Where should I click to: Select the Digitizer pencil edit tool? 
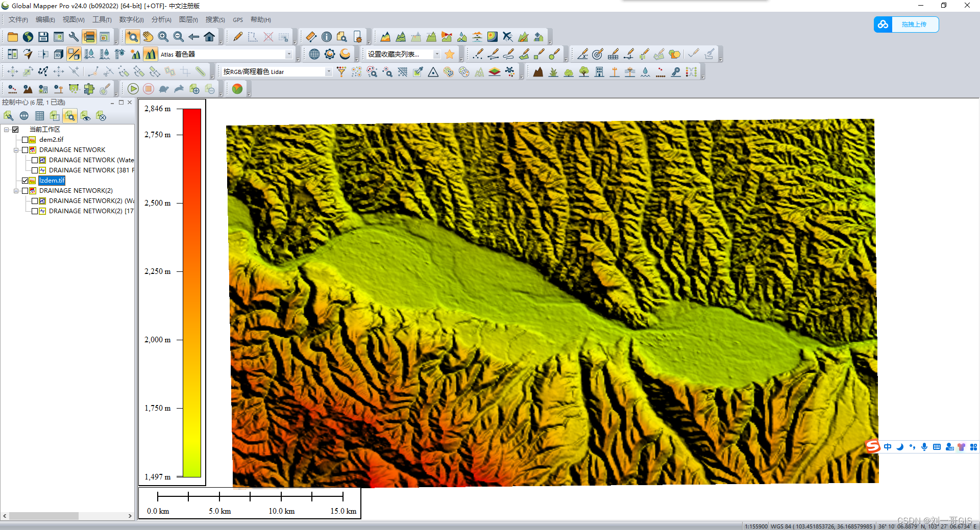[x=238, y=37]
